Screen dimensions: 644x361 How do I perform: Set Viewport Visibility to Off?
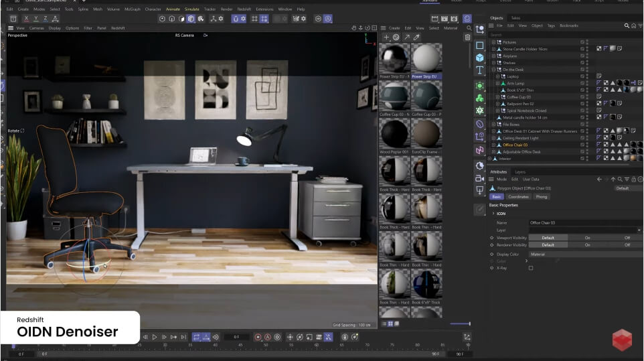(x=627, y=238)
